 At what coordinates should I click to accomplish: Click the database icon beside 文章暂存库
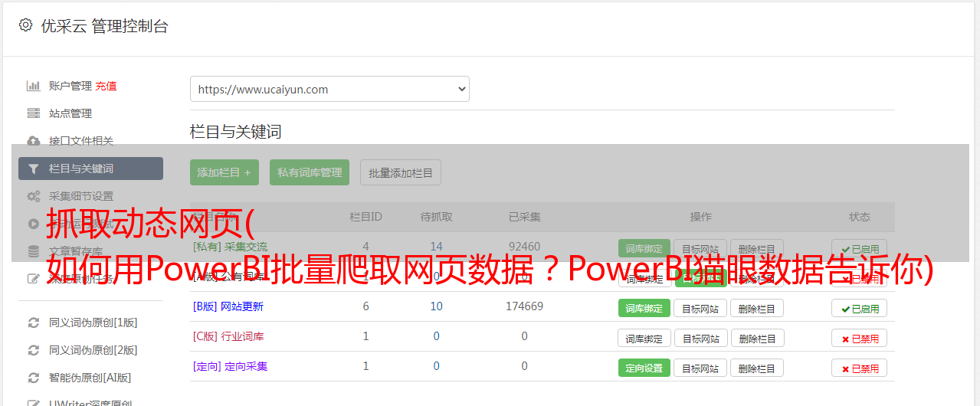tap(34, 251)
